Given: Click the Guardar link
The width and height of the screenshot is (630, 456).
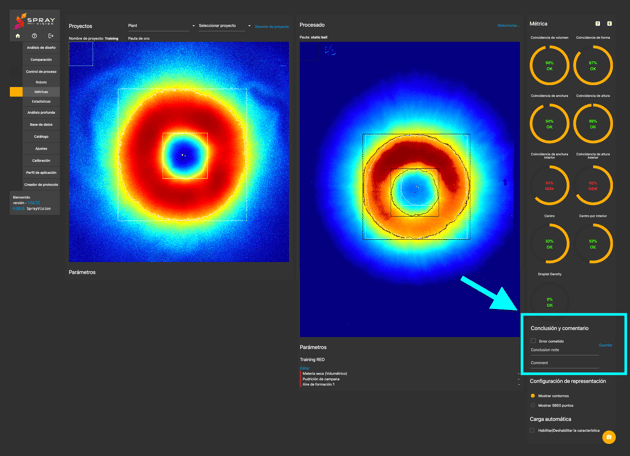Looking at the screenshot, I should (x=605, y=345).
